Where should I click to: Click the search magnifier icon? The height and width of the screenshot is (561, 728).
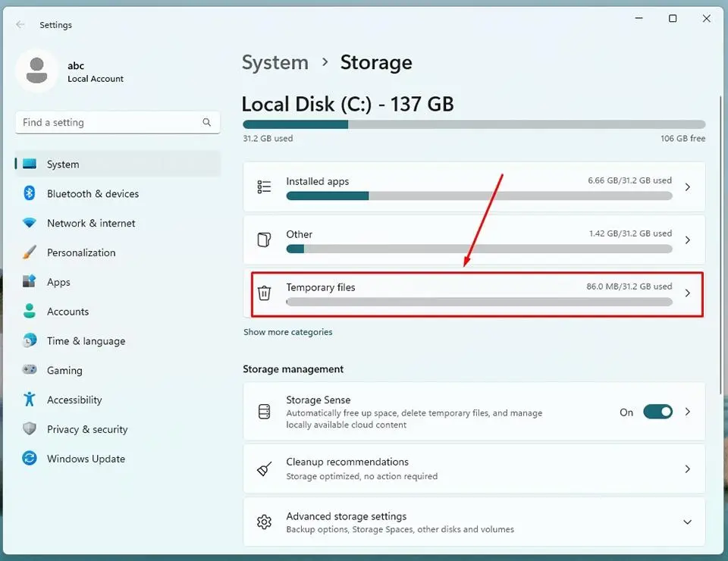click(206, 122)
